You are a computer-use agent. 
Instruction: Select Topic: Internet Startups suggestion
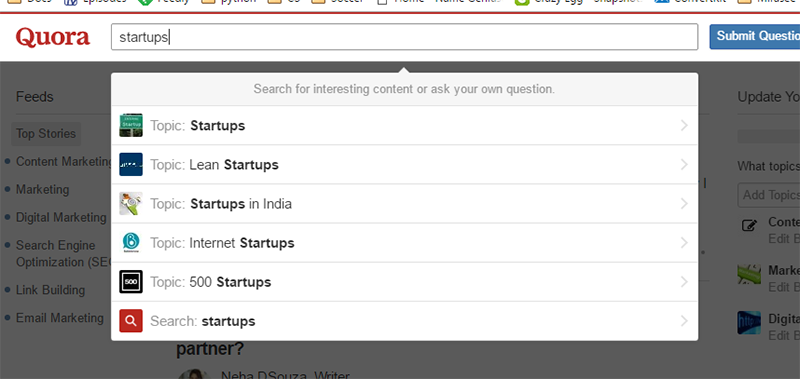pos(405,243)
